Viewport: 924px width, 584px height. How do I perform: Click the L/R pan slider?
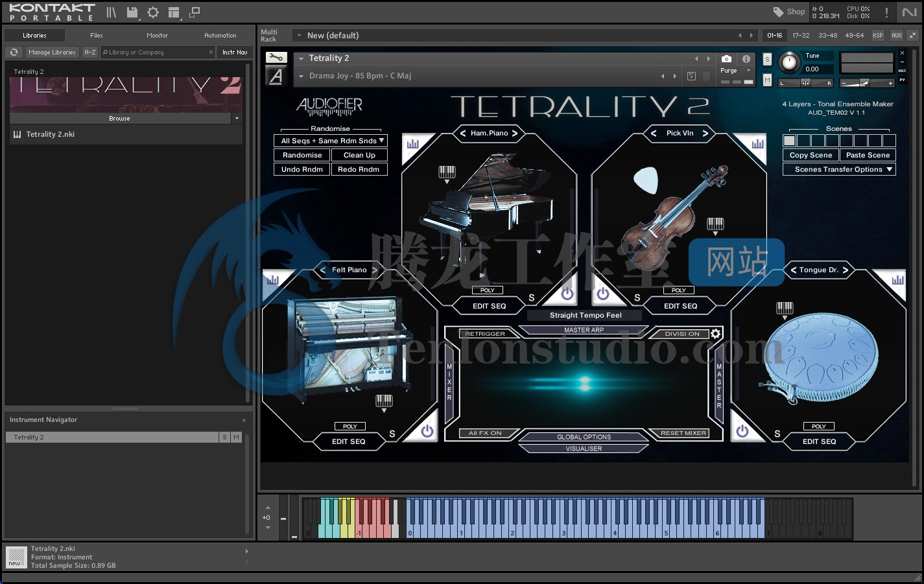coord(806,83)
